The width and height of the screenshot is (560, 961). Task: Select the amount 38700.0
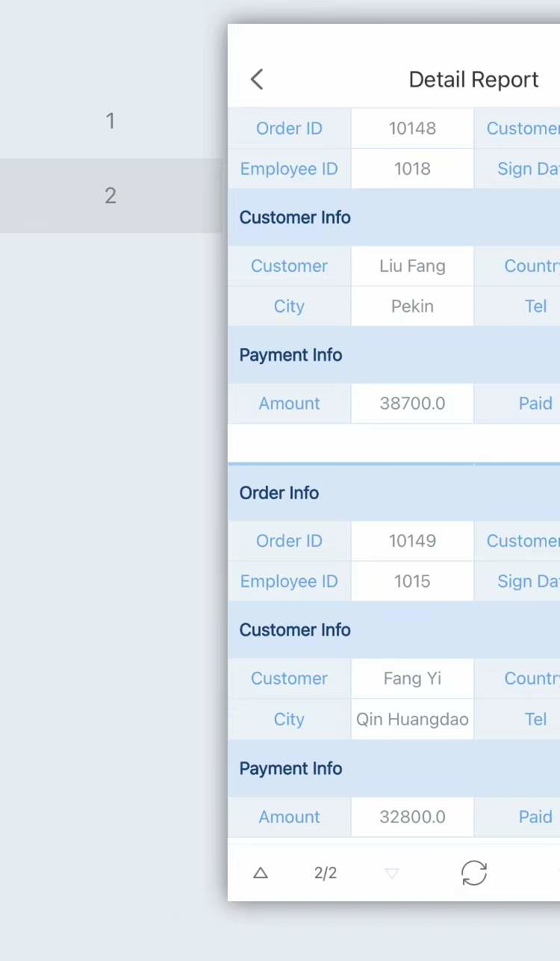[x=412, y=404]
